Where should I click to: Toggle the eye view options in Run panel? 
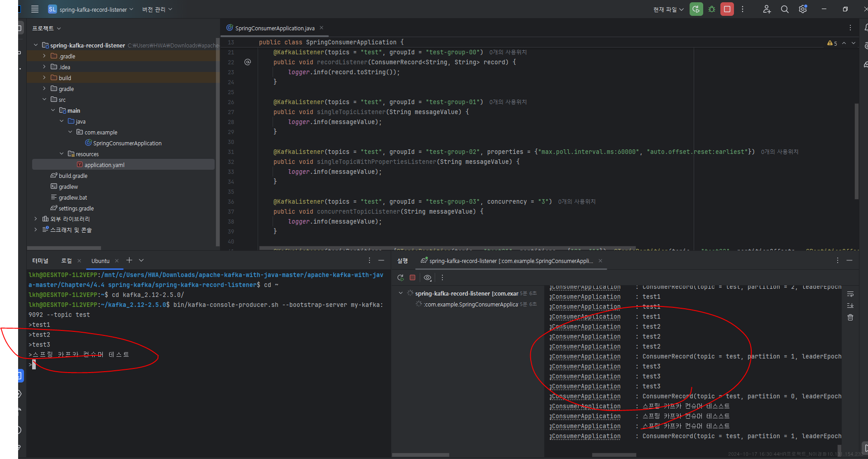coord(427,277)
